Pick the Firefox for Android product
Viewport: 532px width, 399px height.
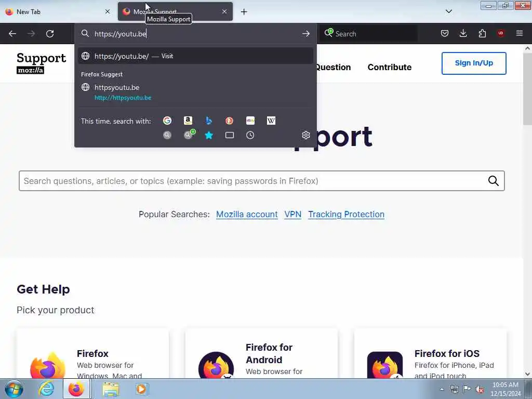pyautogui.click(x=262, y=353)
